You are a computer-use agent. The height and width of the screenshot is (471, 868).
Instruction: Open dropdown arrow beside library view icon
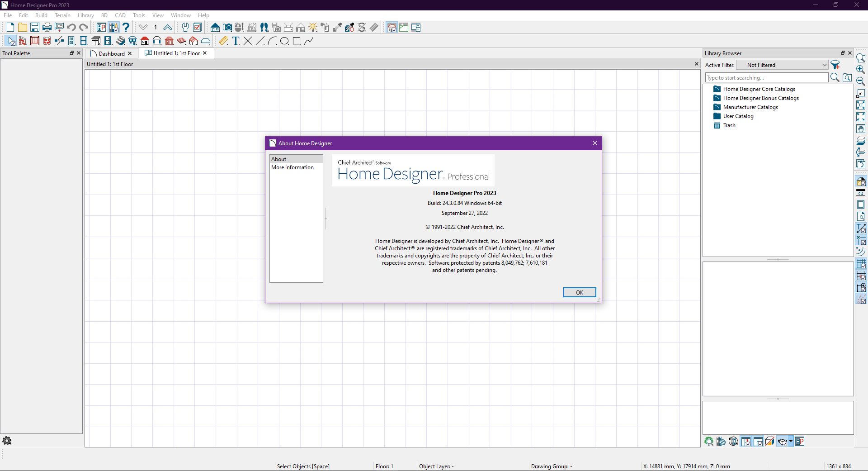[x=791, y=442]
